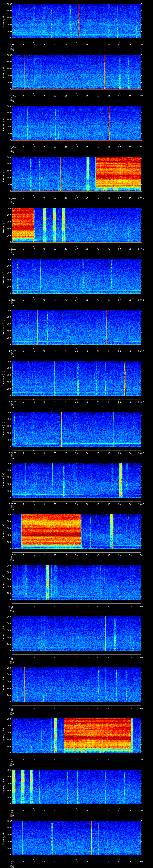Image resolution: width=153 pixels, height=868 pixels.
Task: Click the 9:27:00 start time label
Action: pos(12,606)
